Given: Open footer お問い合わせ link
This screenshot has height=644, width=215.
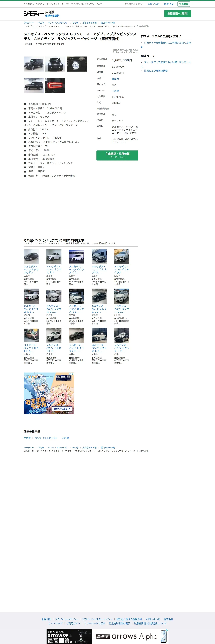Looking at the screenshot, I should point(153,619).
